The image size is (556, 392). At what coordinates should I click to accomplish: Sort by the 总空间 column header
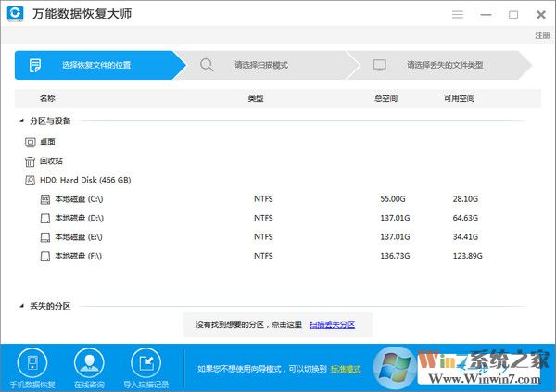(x=385, y=97)
